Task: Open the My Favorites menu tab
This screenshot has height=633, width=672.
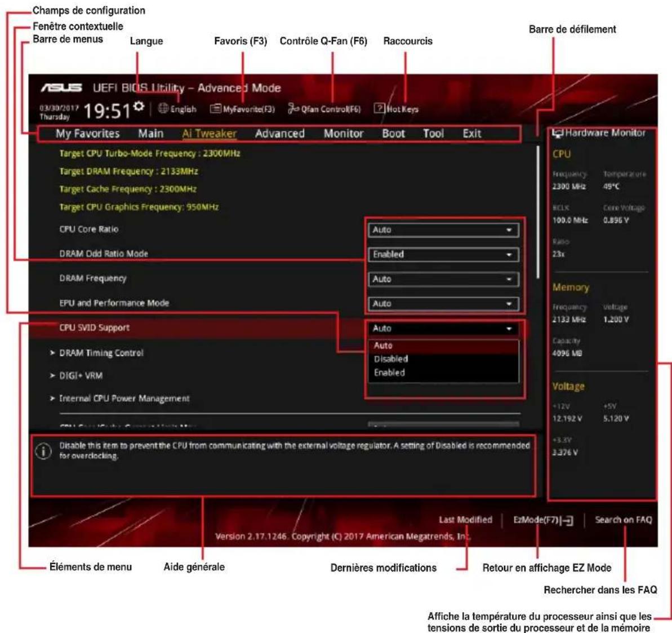Action: coord(87,134)
